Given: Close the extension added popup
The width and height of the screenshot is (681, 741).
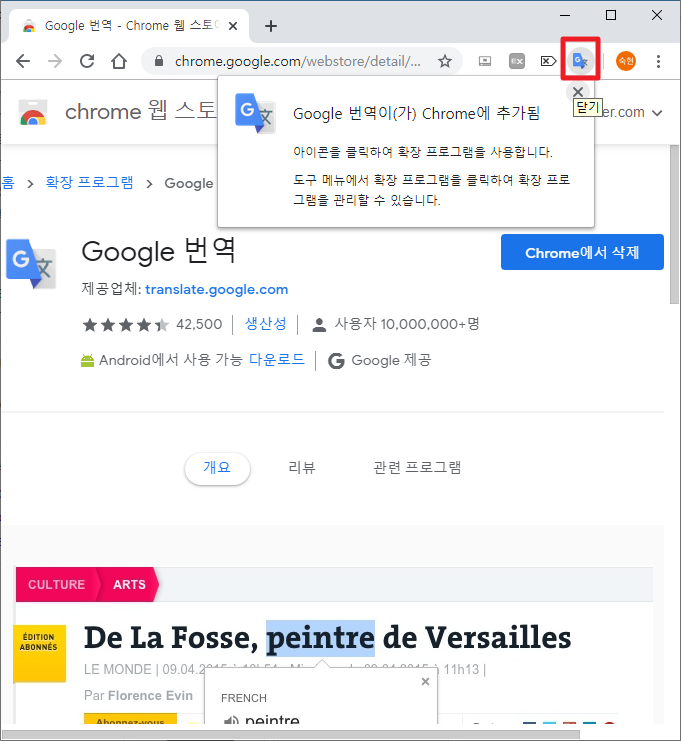Looking at the screenshot, I should [x=578, y=92].
